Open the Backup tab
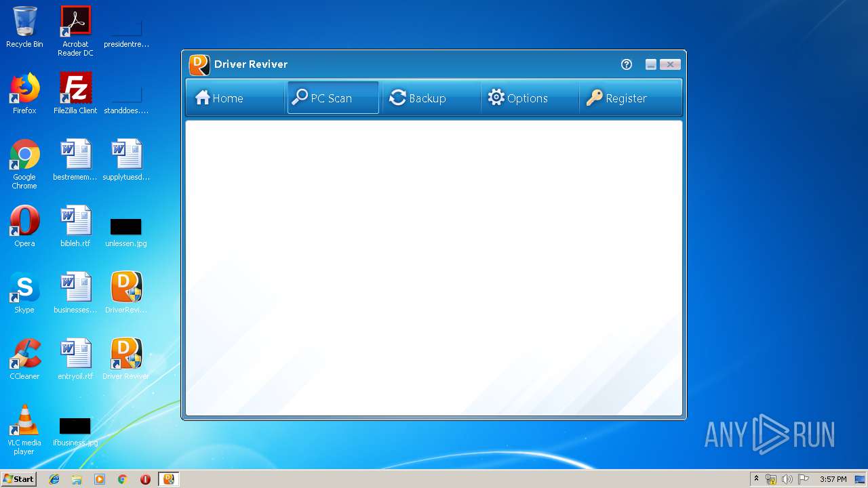 (x=431, y=98)
